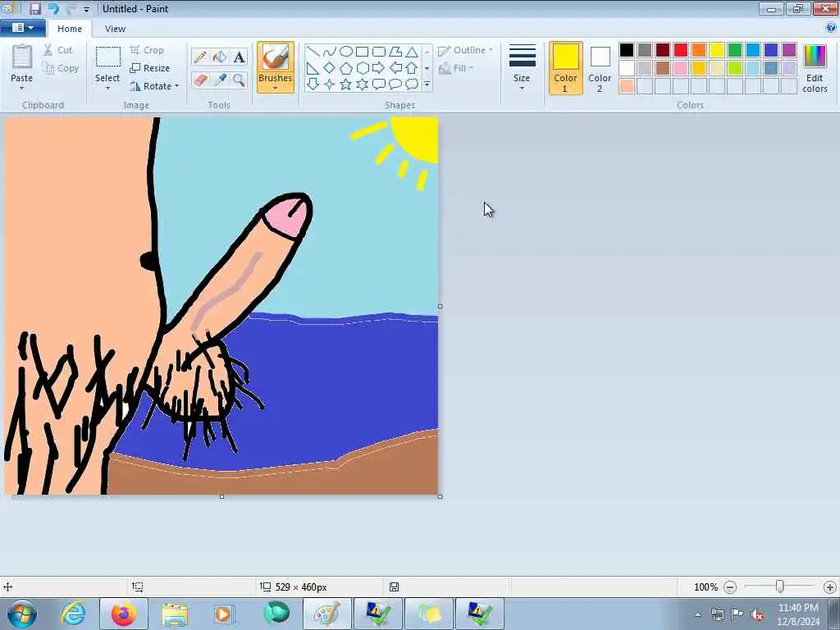Open the Size line thickness dropdown
Image resolution: width=840 pixels, height=630 pixels.
[522, 68]
